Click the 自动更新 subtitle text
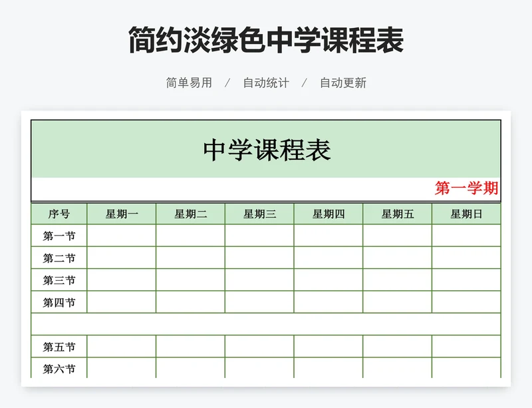 coord(343,83)
